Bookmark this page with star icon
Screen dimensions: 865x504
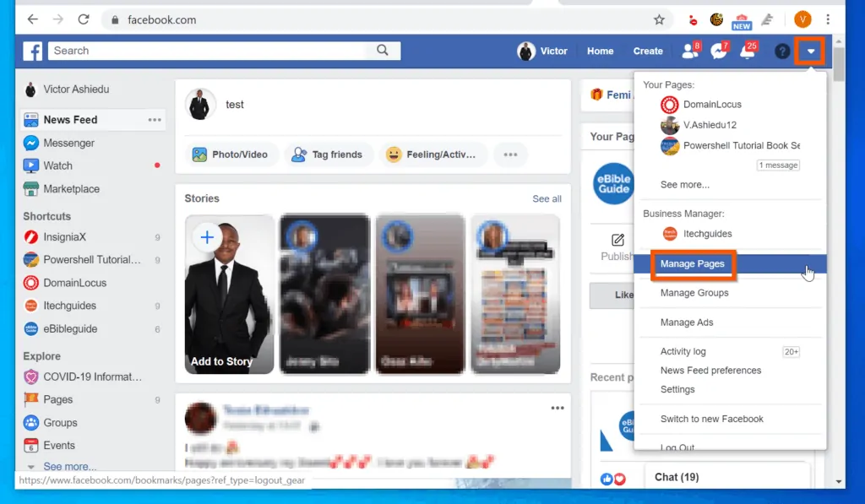click(x=659, y=20)
